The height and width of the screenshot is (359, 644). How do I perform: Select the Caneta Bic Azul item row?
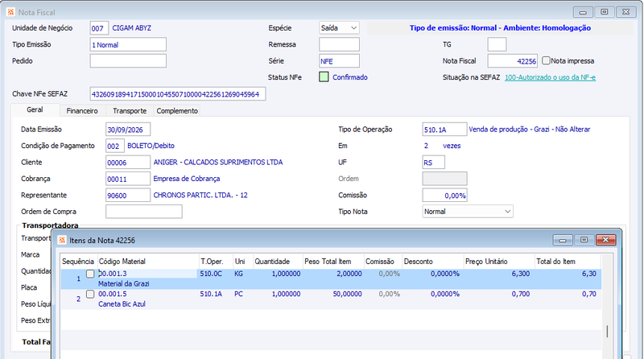(331, 299)
